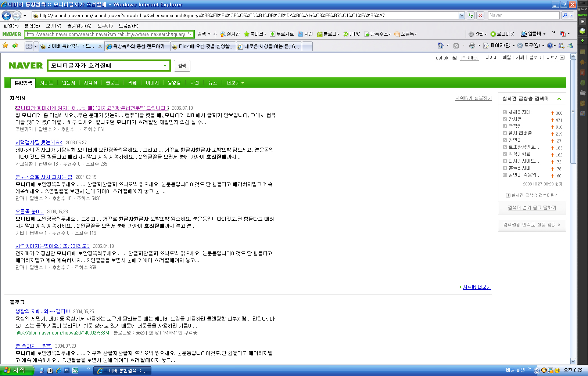This screenshot has width=588, height=376.
Task: Open the 페이지(P) command bar menu
Action: tap(499, 46)
